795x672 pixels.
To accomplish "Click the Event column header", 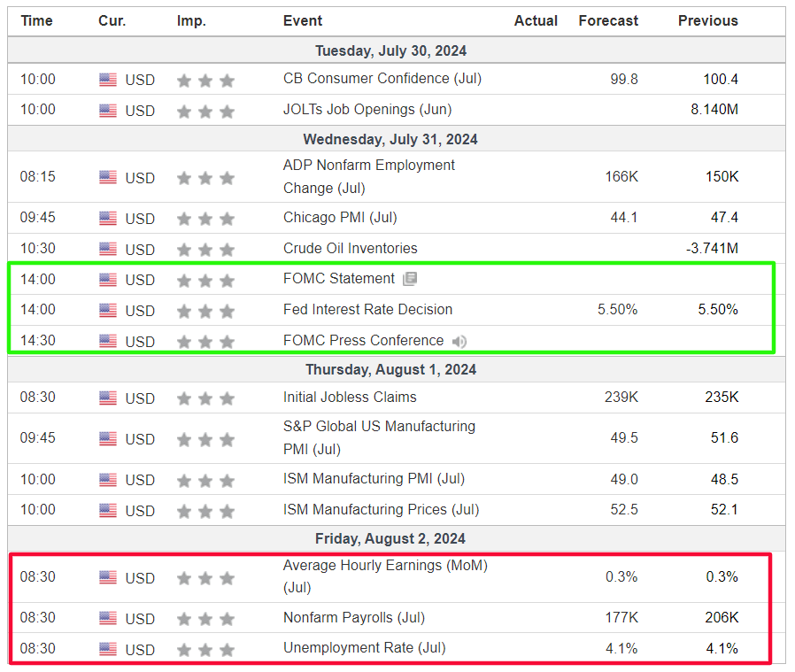I will (303, 20).
